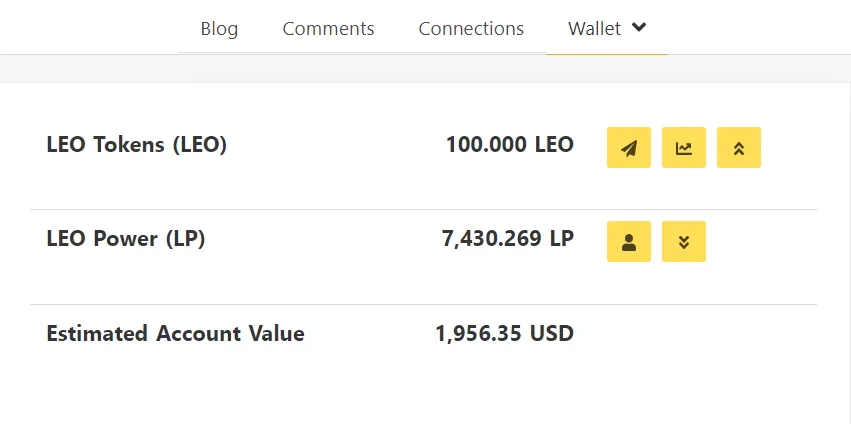Go to the Connections tab
Image resolution: width=851 pixels, height=424 pixels.
pyautogui.click(x=471, y=28)
